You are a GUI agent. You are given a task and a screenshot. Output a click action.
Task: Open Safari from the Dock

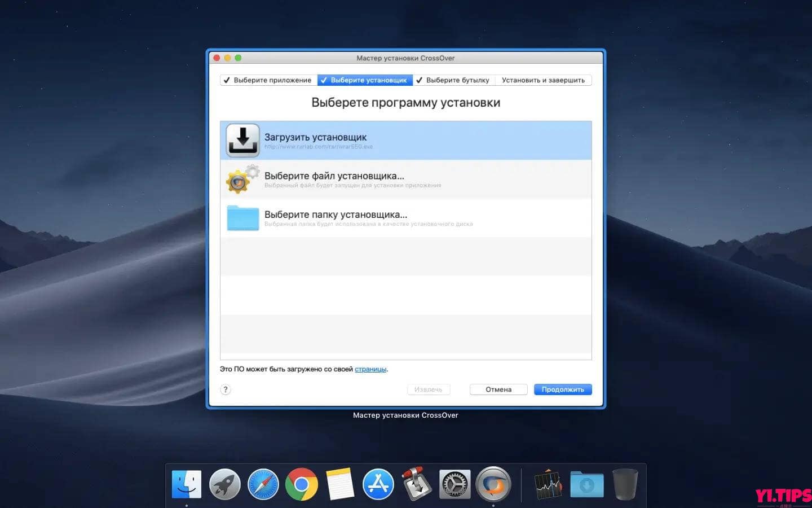pyautogui.click(x=263, y=484)
